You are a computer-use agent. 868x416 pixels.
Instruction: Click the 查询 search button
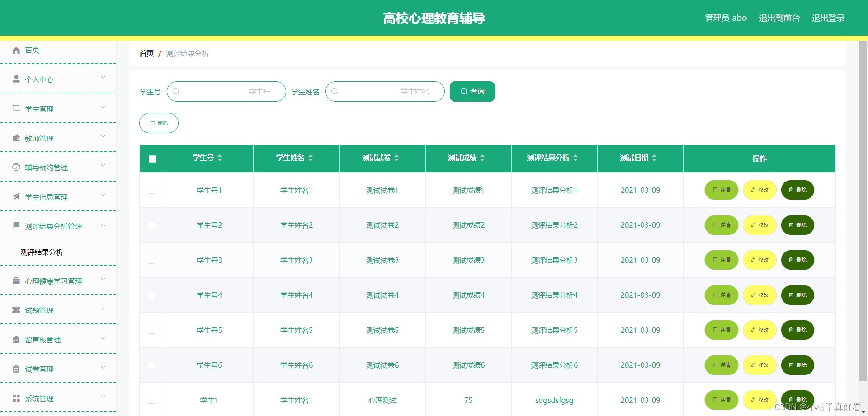472,91
